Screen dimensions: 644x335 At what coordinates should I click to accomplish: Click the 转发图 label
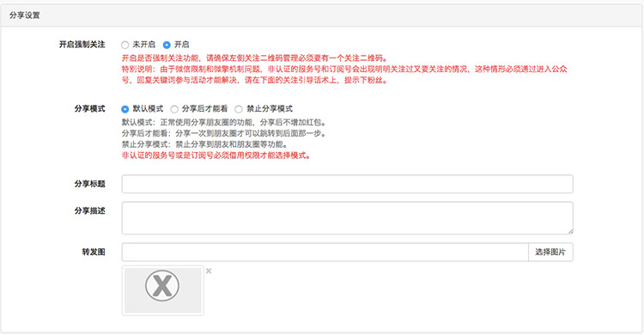(x=94, y=252)
